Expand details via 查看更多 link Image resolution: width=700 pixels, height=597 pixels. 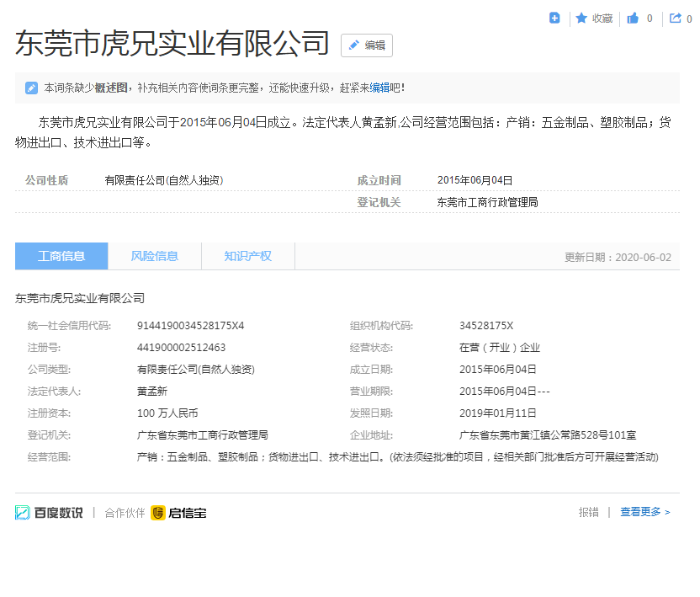tap(644, 512)
